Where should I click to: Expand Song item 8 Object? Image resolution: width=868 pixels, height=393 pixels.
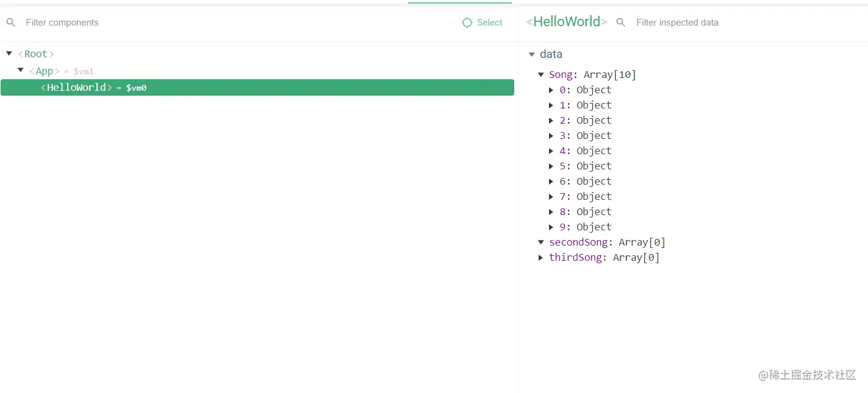pyautogui.click(x=551, y=212)
